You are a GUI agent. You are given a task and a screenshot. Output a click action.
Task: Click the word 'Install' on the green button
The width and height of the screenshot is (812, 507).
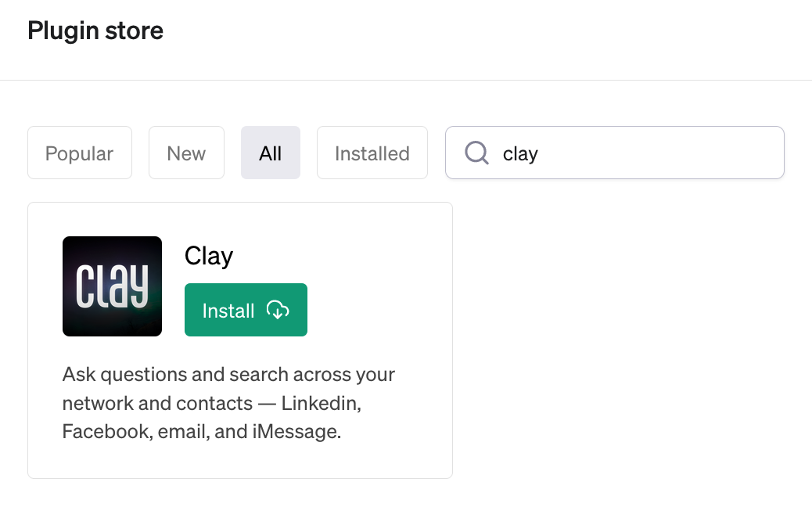tap(228, 311)
